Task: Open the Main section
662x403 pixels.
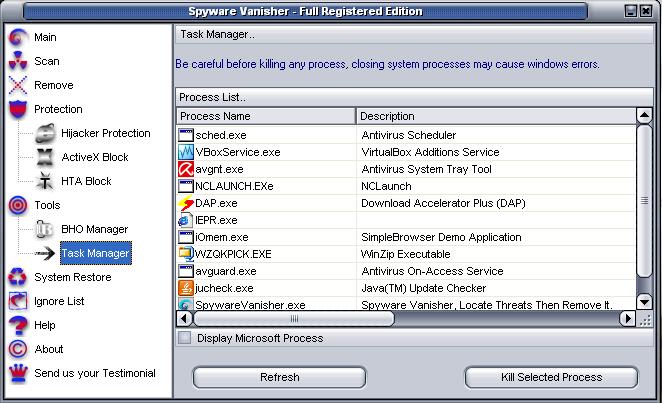Action: click(45, 37)
